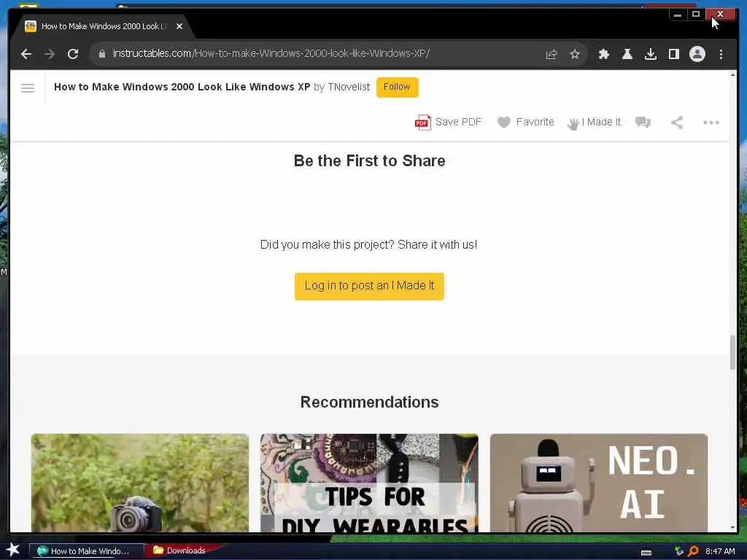Click the keyboard icon in system tray
This screenshot has width=747, height=560.
(646, 553)
